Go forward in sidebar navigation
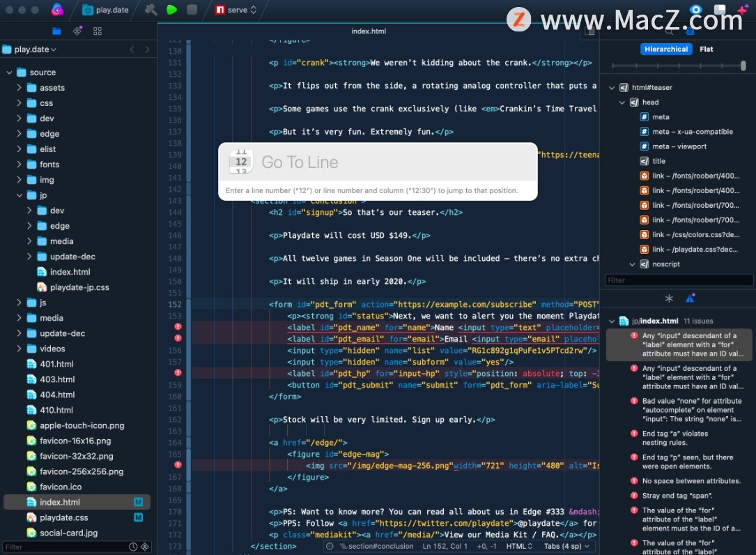756x555 pixels. click(x=147, y=50)
